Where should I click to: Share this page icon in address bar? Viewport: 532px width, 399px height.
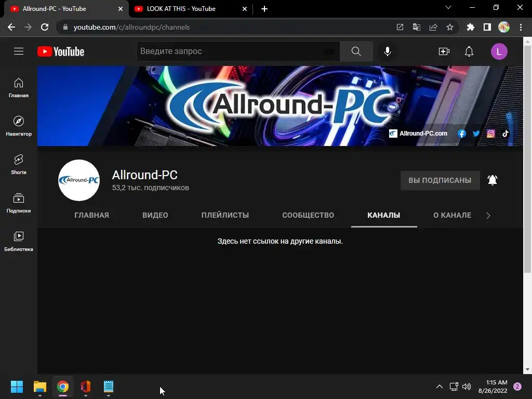[433, 27]
